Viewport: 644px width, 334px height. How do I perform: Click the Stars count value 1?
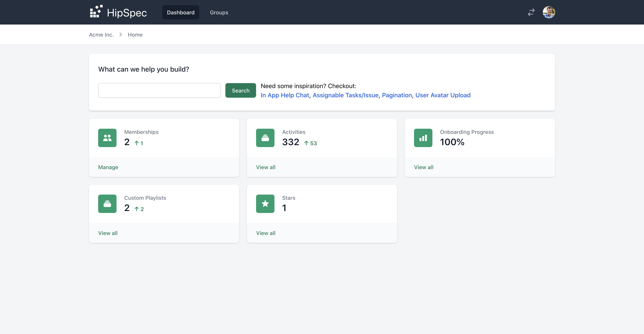tap(284, 208)
